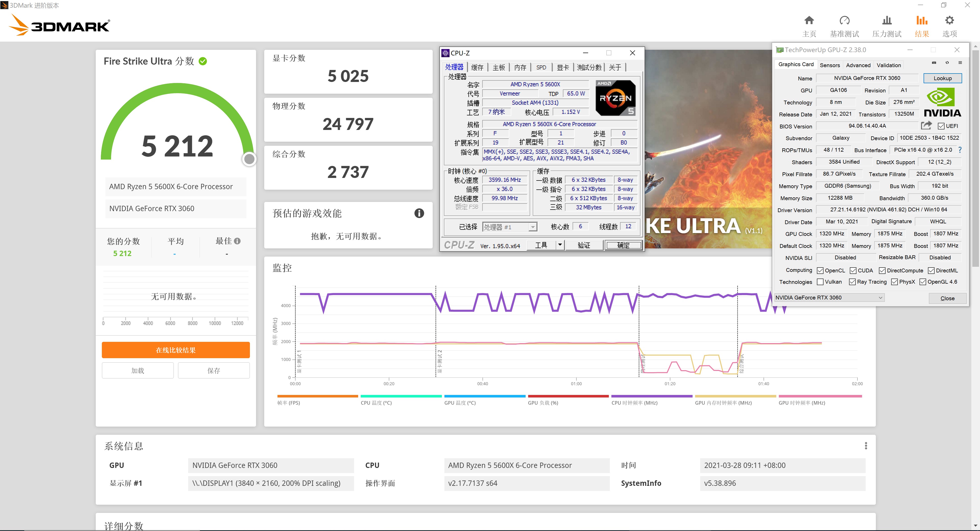Click the refresh icon in GPU-Z
The image size is (980, 531).
[947, 63]
